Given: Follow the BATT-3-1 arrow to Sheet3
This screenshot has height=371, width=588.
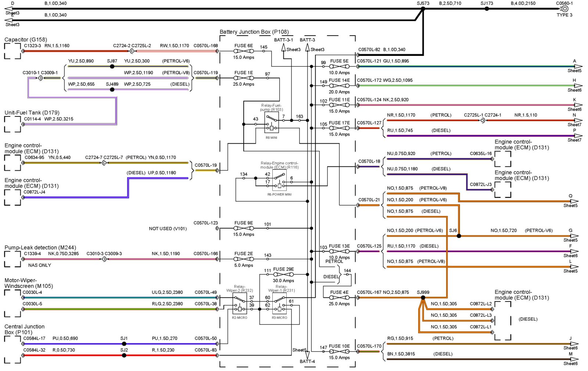Looking at the screenshot, I should (284, 48).
